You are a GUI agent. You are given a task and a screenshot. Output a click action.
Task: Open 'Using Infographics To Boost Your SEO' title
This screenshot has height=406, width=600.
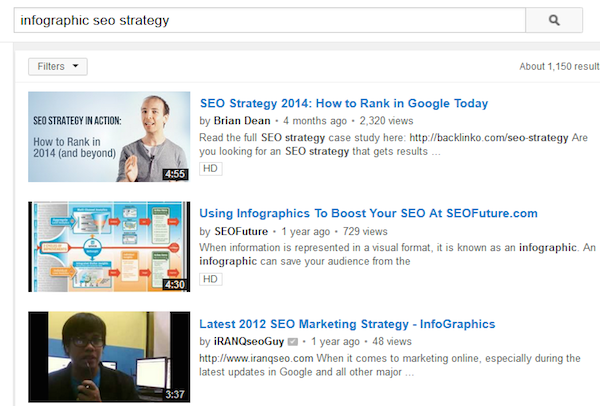pos(369,213)
